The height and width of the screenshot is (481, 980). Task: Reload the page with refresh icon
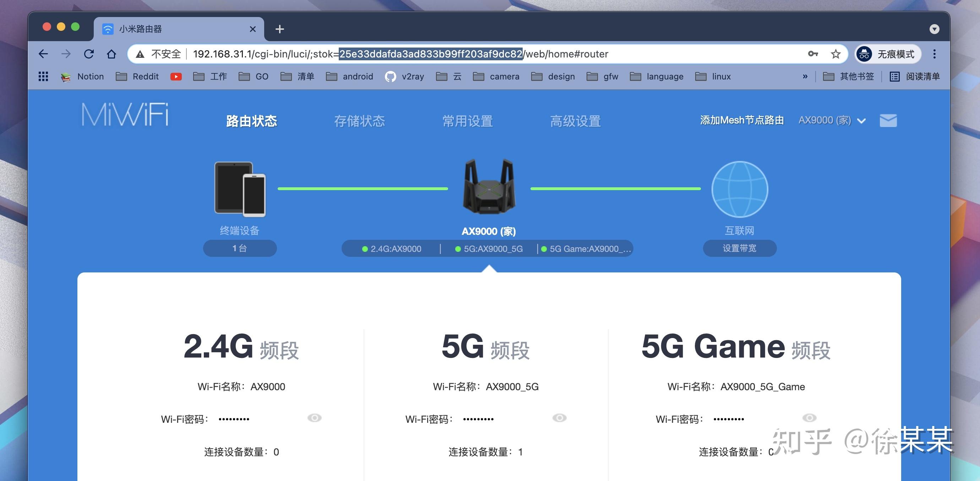pyautogui.click(x=89, y=54)
